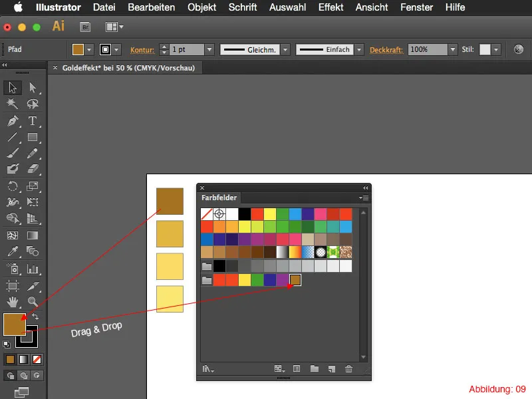This screenshot has width=532, height=399.
Task: Select the Selection tool (black arrow)
Action: [x=13, y=88]
